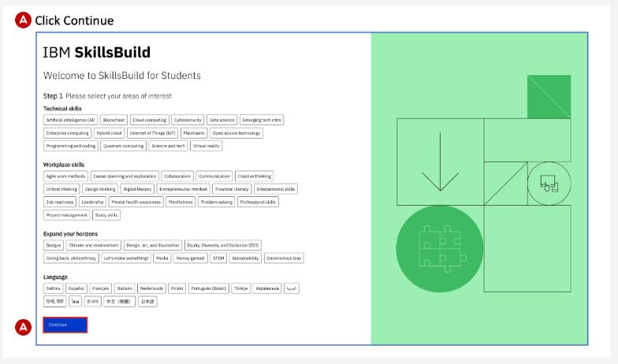The width and height of the screenshot is (618, 364).
Task: Select the STEM tag
Action: 218,258
